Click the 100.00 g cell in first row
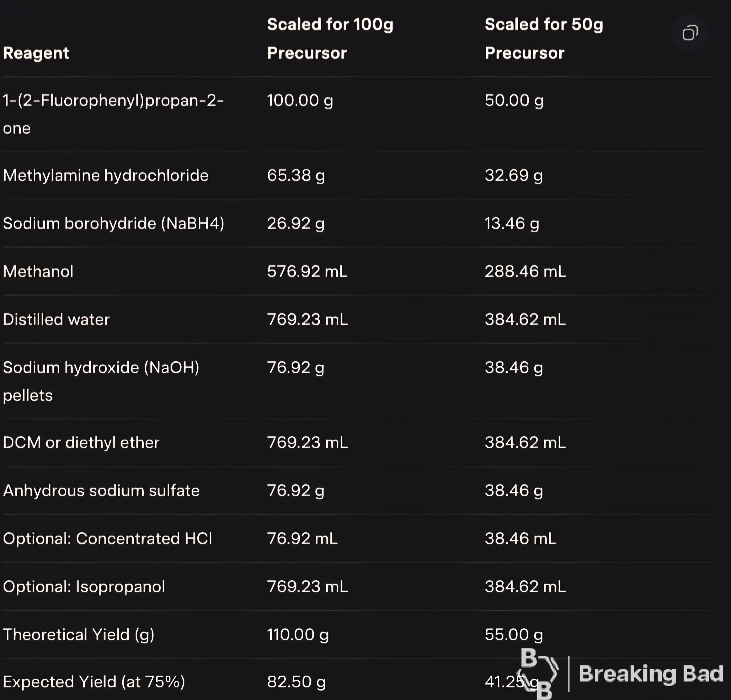 point(300,100)
